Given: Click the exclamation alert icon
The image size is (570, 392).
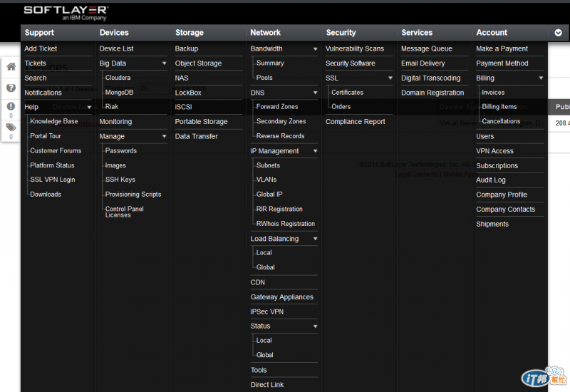Looking at the screenshot, I should click(11, 106).
